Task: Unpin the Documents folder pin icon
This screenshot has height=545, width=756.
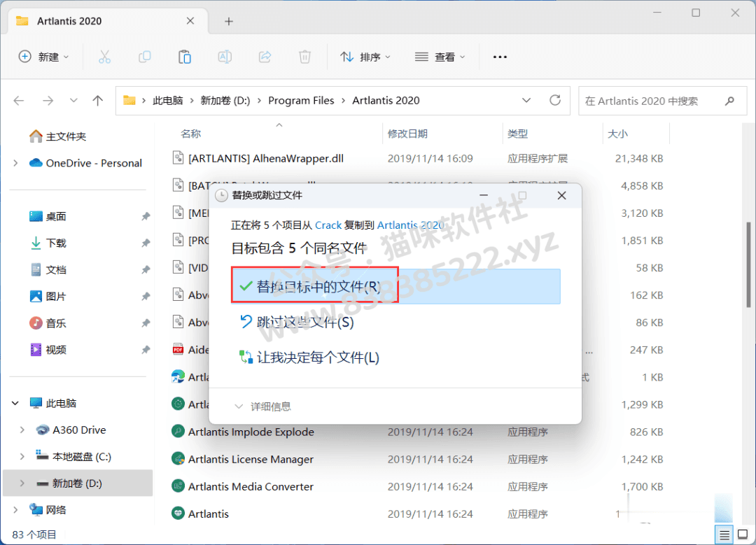Action: pyautogui.click(x=146, y=270)
